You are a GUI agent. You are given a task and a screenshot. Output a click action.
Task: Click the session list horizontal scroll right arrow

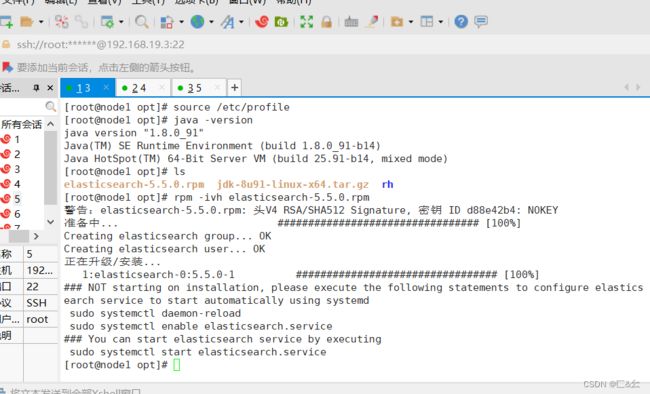tap(36, 236)
